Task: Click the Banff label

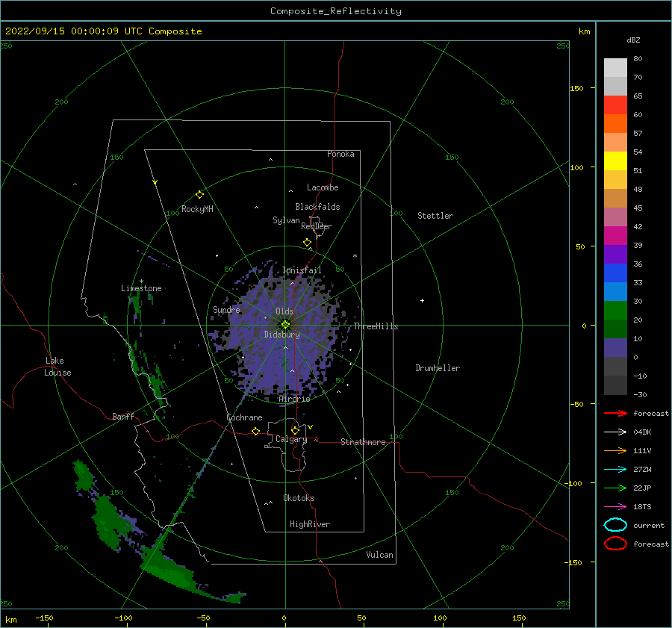Action: pyautogui.click(x=123, y=416)
